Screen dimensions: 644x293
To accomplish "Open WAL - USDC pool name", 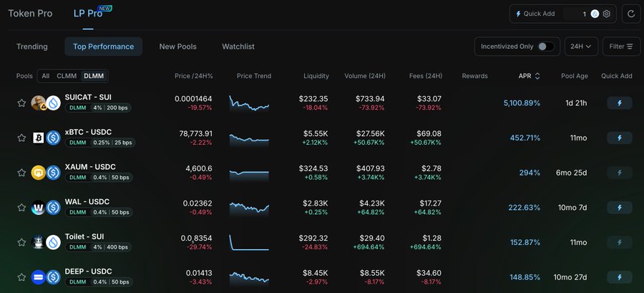I will (x=87, y=202).
